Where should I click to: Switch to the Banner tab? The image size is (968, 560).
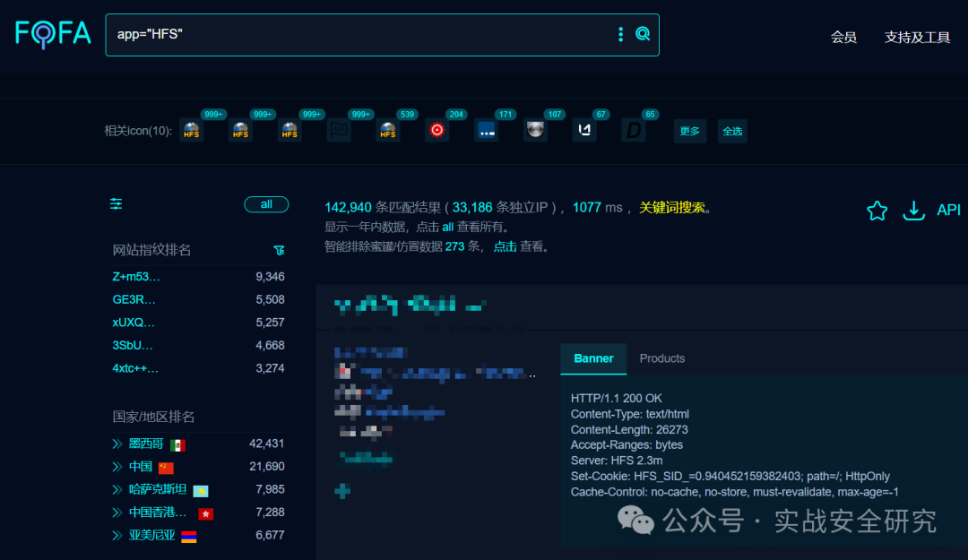[x=593, y=358]
